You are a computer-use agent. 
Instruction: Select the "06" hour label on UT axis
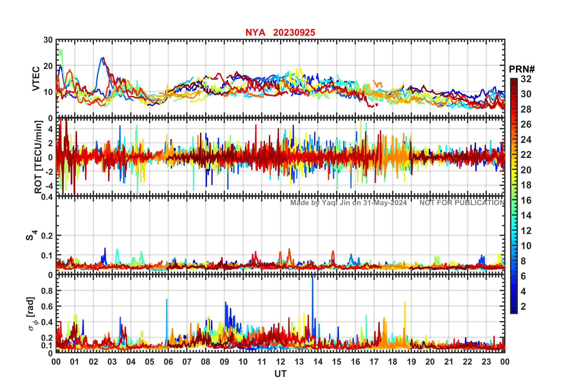168,362
